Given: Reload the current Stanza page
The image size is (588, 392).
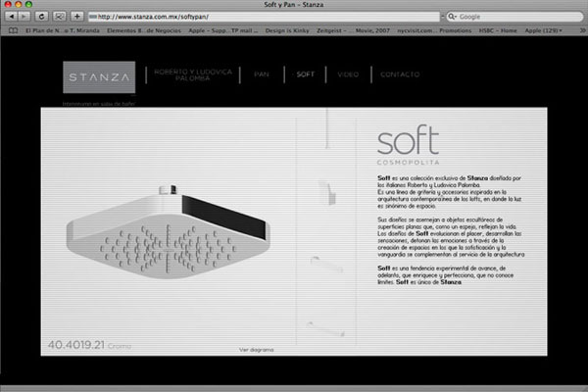Looking at the screenshot, I should (x=41, y=17).
